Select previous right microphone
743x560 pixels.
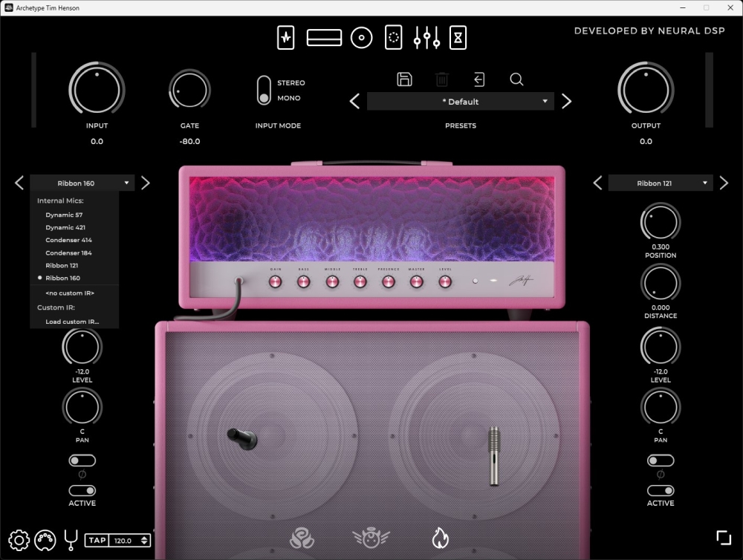[597, 183]
